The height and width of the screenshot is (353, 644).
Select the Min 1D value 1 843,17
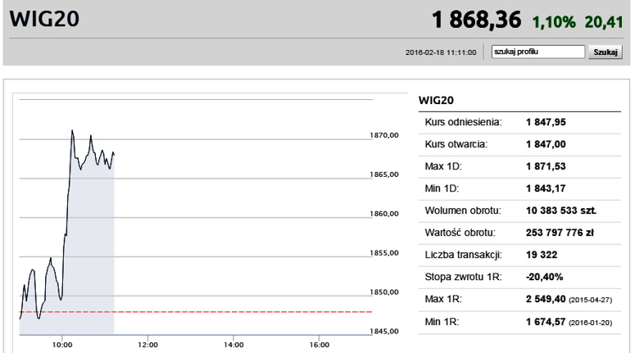point(546,189)
